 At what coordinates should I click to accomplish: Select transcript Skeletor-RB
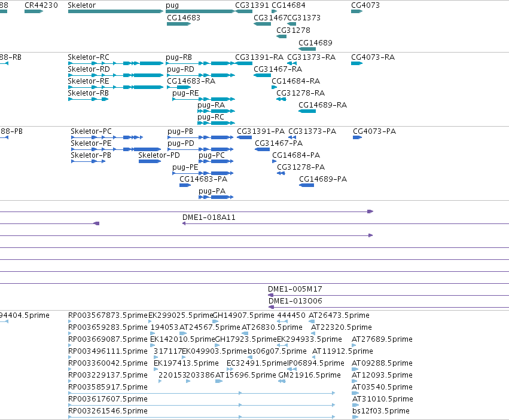click(89, 93)
